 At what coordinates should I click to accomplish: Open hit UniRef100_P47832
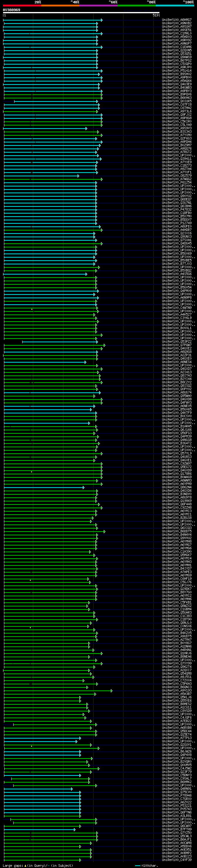click(x=176, y=210)
